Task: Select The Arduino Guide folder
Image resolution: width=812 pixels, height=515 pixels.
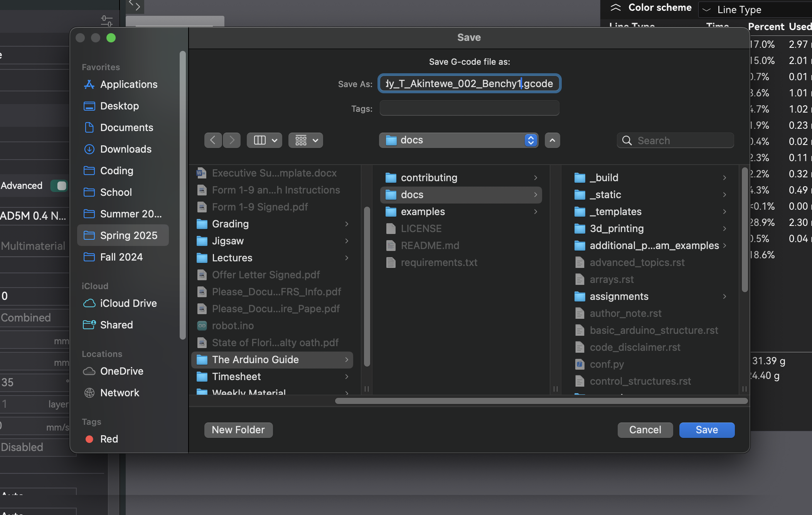Action: coord(272,360)
